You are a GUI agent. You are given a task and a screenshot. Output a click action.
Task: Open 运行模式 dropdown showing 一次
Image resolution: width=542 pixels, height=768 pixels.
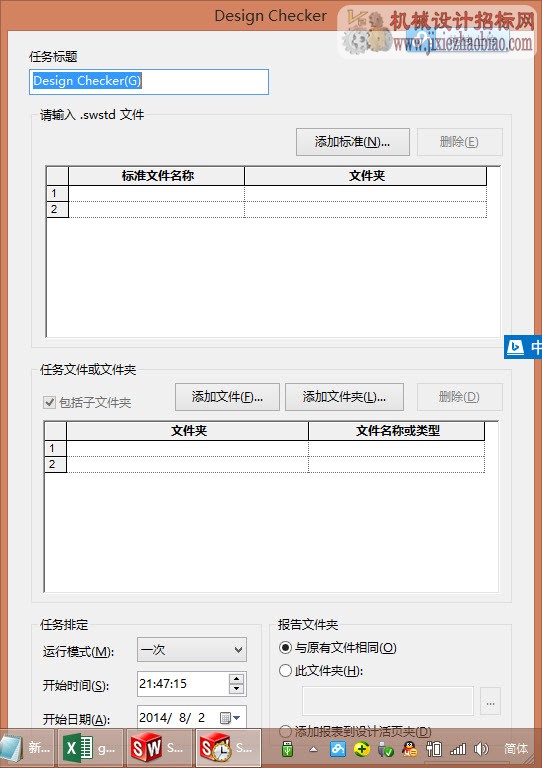coord(192,650)
